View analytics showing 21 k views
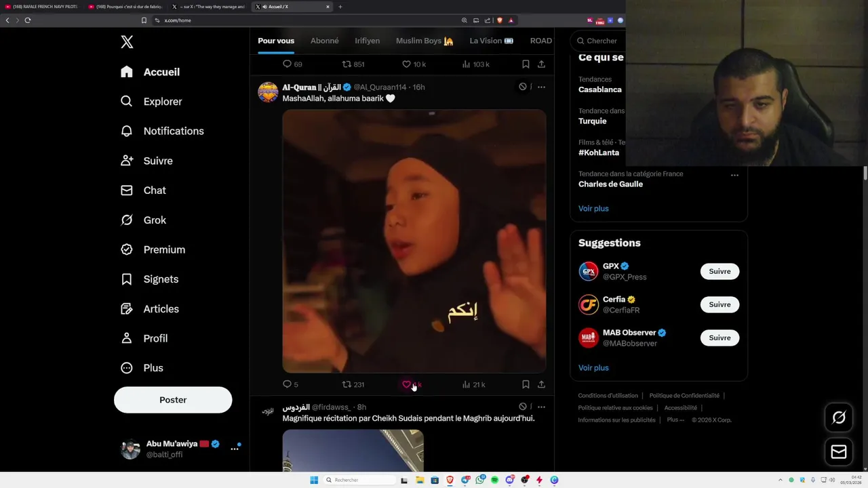Viewport: 868px width, 488px height. click(x=473, y=384)
